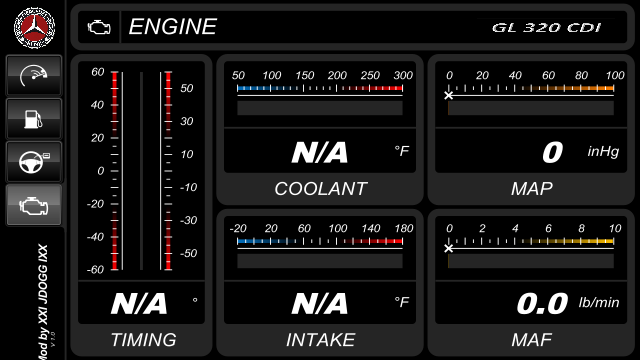Open the fuel pump page

pos(34,119)
